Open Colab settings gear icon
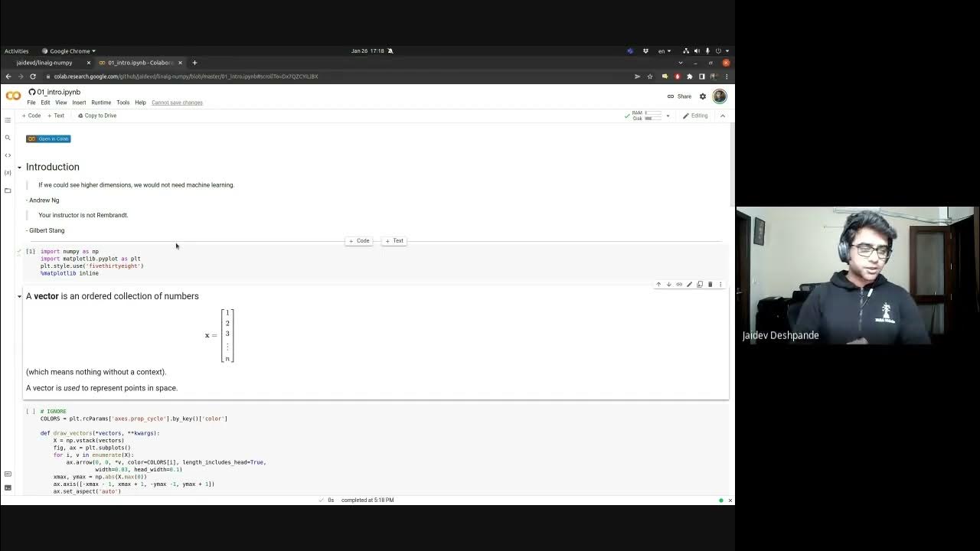 point(703,96)
